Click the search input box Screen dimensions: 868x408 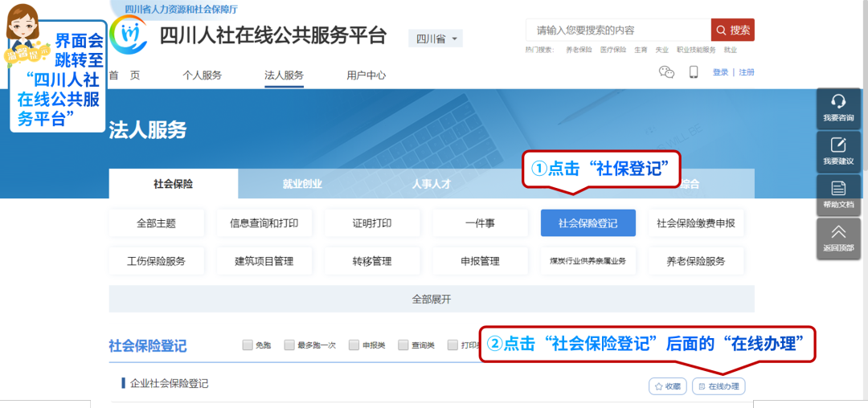618,30
